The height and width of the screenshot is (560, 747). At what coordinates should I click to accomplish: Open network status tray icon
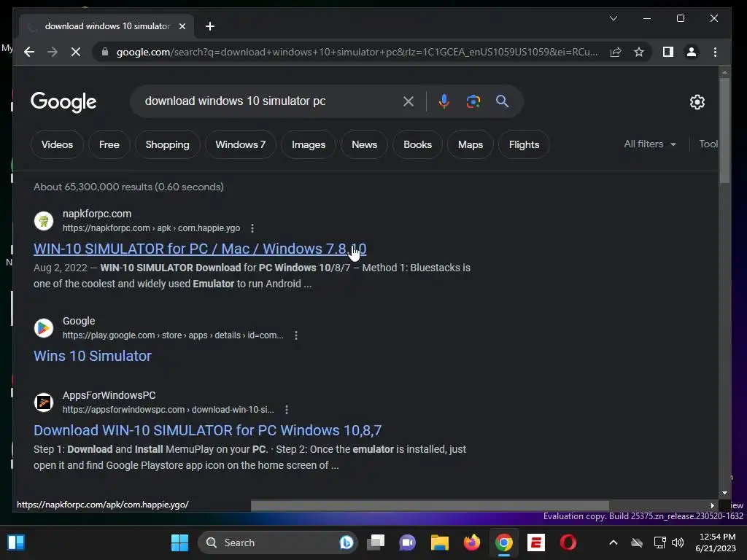click(x=659, y=542)
